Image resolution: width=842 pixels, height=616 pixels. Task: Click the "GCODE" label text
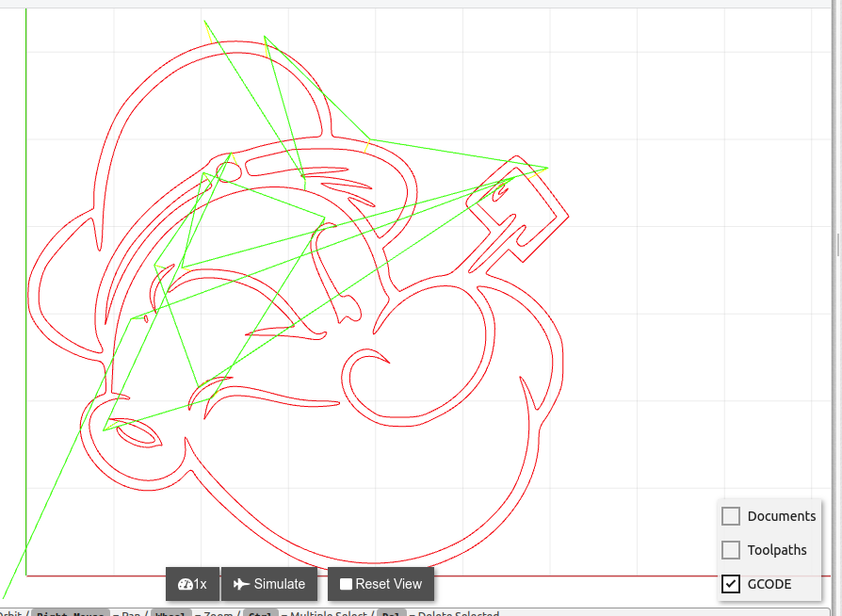point(769,584)
